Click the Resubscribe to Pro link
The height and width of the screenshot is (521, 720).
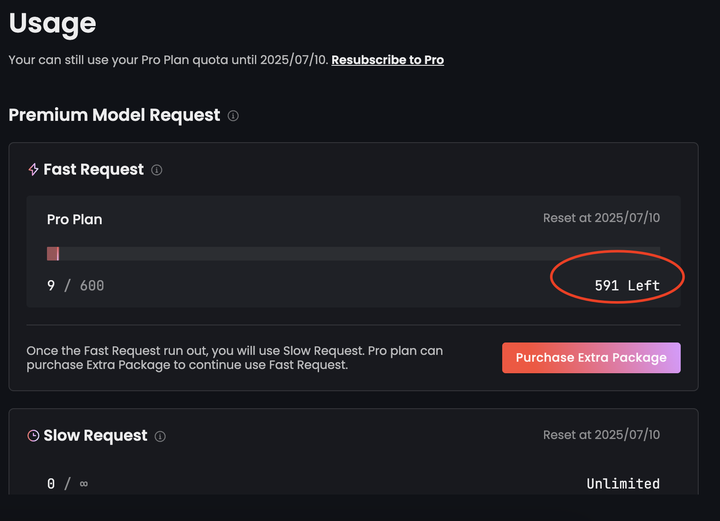[387, 60]
